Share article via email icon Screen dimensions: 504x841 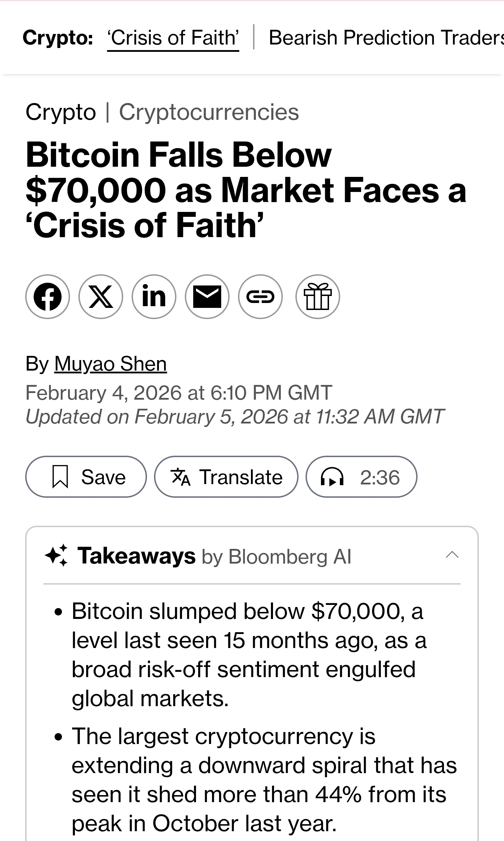pos(207,297)
